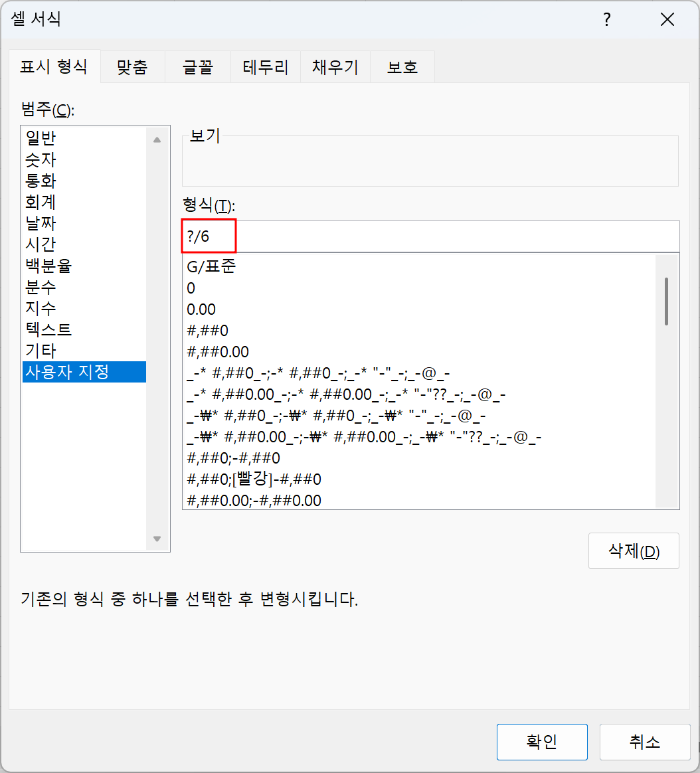The height and width of the screenshot is (773, 700).
Task: Switch to the 글꼴 tab
Action: tap(197, 66)
